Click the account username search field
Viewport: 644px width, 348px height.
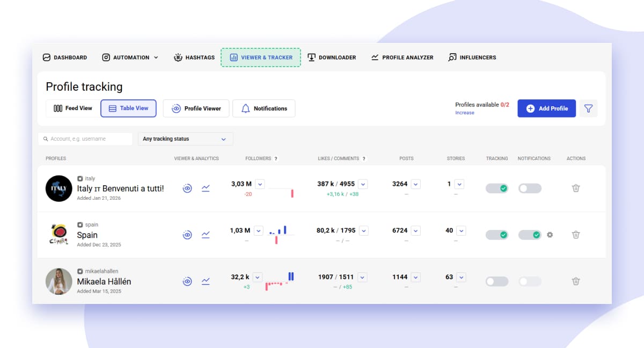point(86,139)
